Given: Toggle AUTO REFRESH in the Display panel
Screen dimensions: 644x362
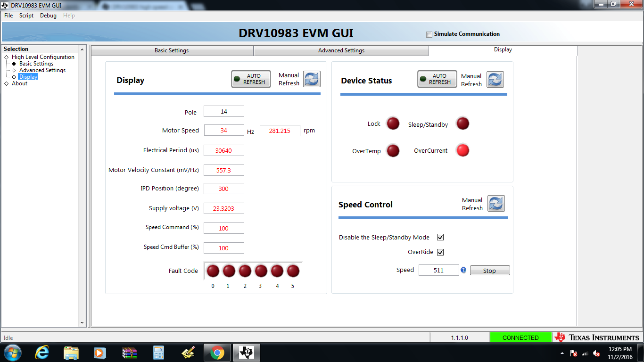Looking at the screenshot, I should tap(251, 79).
